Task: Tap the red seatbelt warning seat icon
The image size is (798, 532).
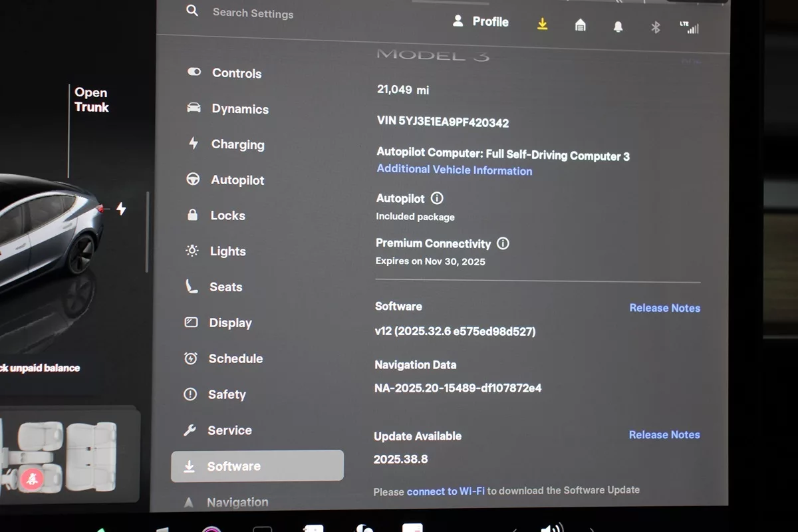Action: pos(31,478)
